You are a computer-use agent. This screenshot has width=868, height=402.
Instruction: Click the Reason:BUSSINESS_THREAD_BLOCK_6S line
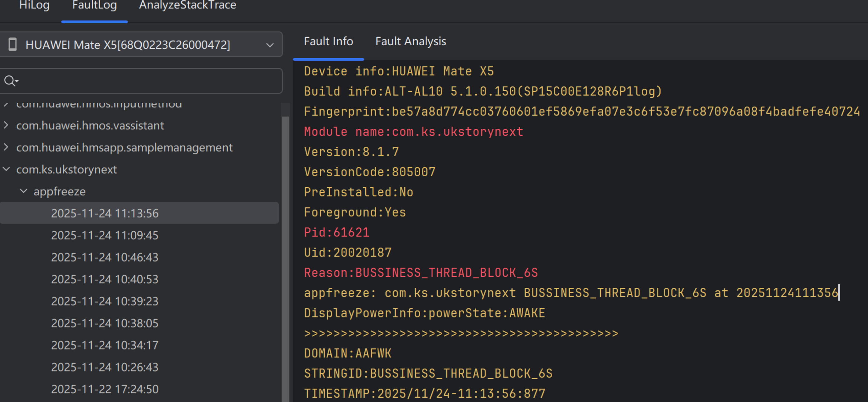[421, 272]
